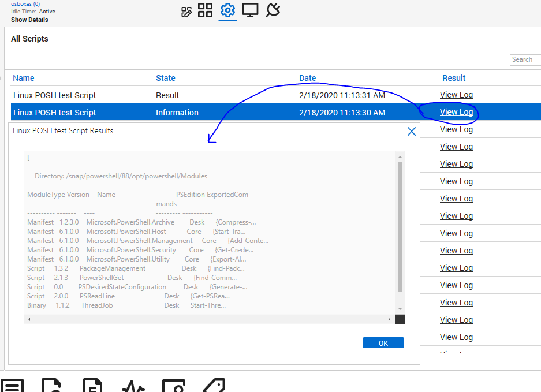Click the user card icon at bottom
Image resolution: width=541 pixels, height=392 pixels.
(173, 386)
